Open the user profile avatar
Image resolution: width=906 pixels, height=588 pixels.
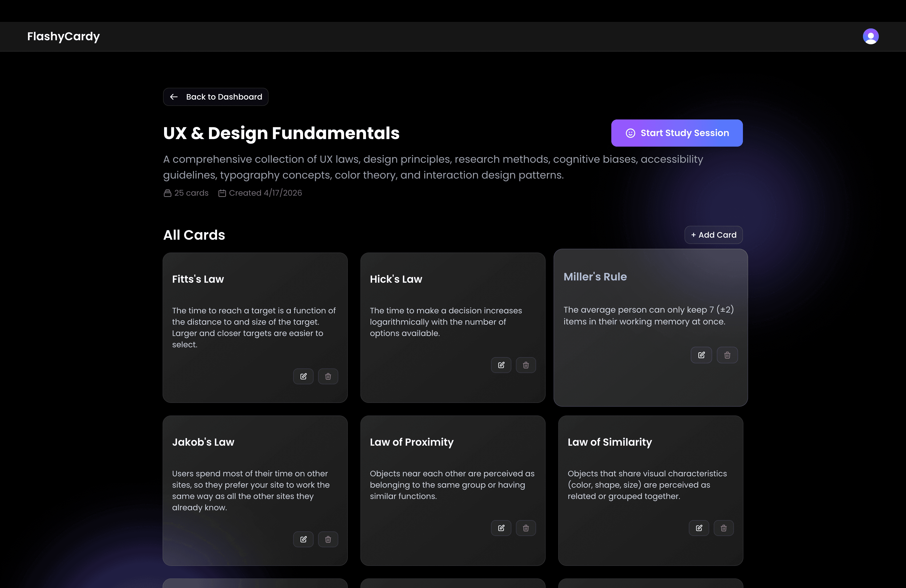(x=871, y=36)
